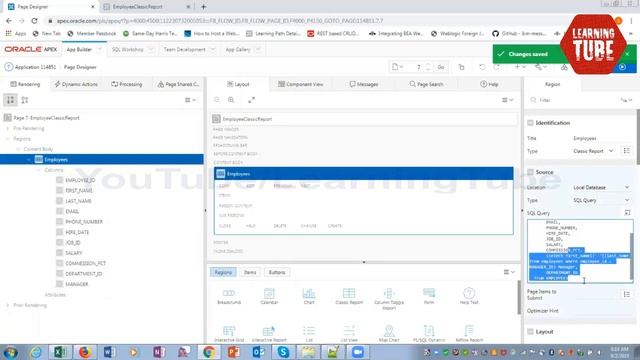The height and width of the screenshot is (360, 640).
Task: Select the Calendar region type icon
Action: (269, 293)
